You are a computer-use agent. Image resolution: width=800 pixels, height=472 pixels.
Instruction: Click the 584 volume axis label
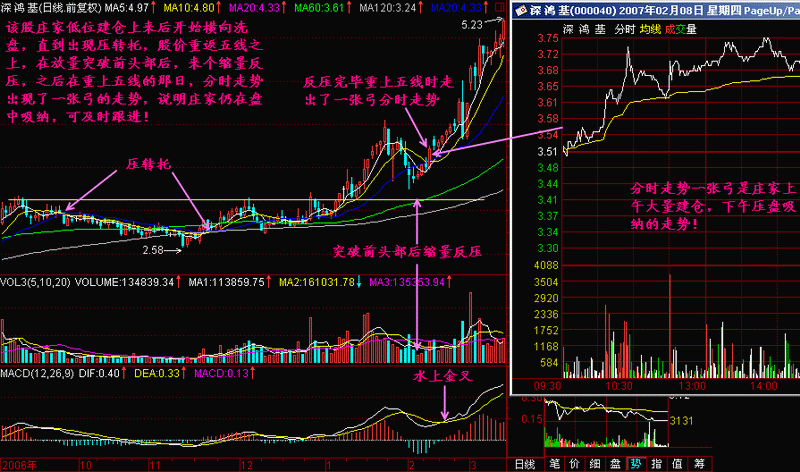tap(549, 363)
